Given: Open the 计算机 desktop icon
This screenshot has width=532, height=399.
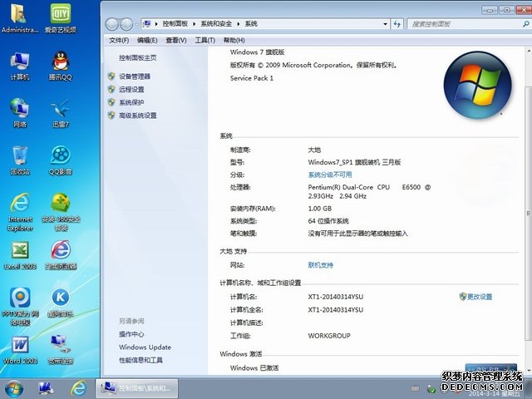Looking at the screenshot, I should click(20, 66).
